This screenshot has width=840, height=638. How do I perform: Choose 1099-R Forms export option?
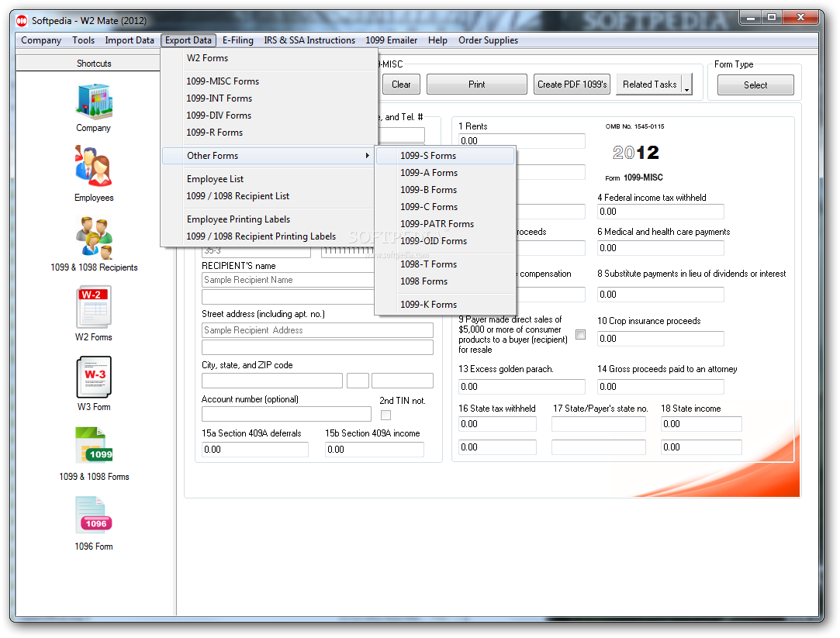pyautogui.click(x=269, y=133)
